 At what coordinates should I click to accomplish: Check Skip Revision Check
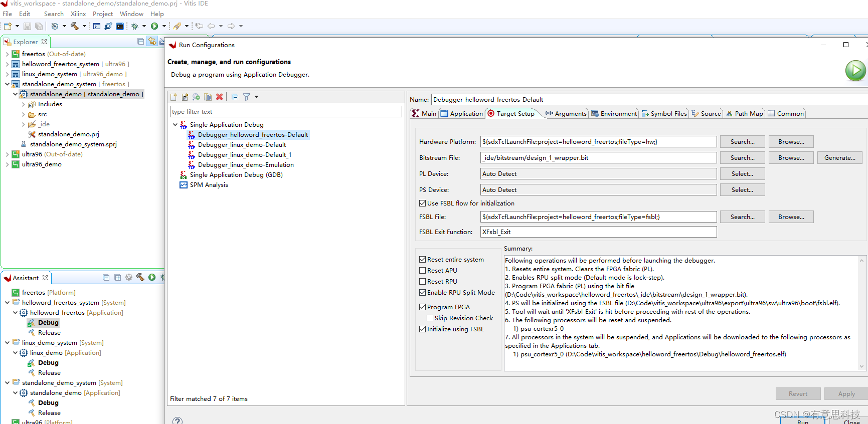(x=430, y=318)
